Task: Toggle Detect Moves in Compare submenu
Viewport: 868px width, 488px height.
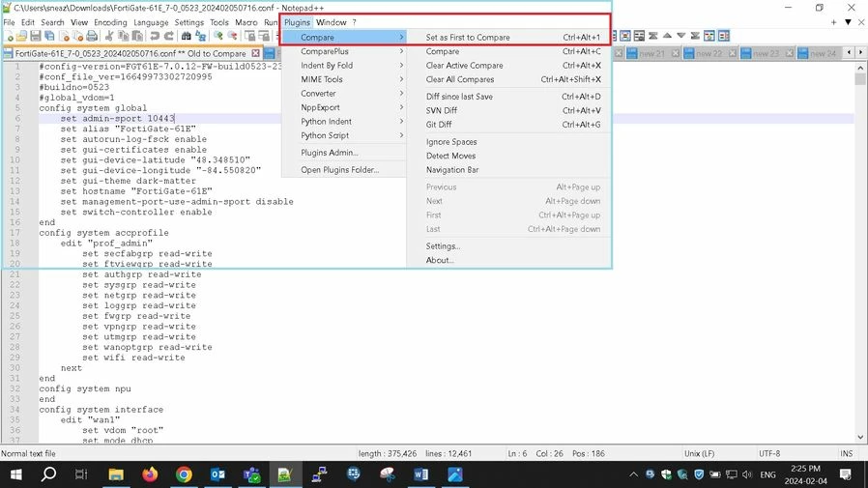Action: pyautogui.click(x=509, y=156)
